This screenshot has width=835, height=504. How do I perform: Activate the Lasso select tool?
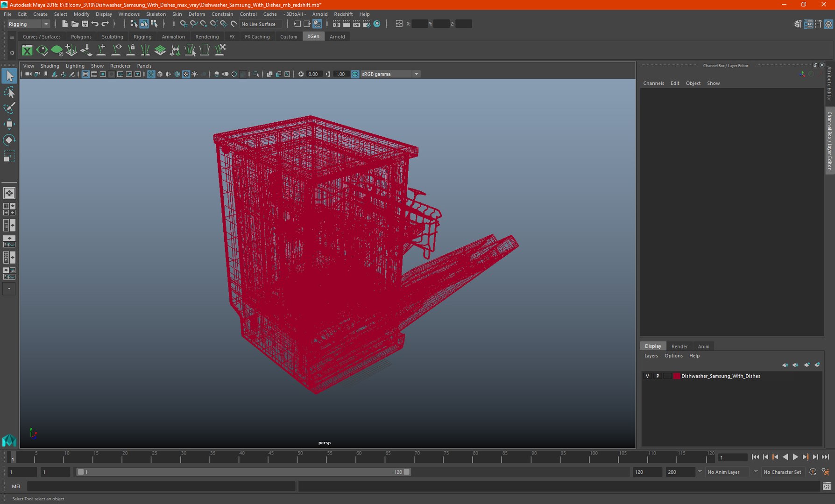9,92
